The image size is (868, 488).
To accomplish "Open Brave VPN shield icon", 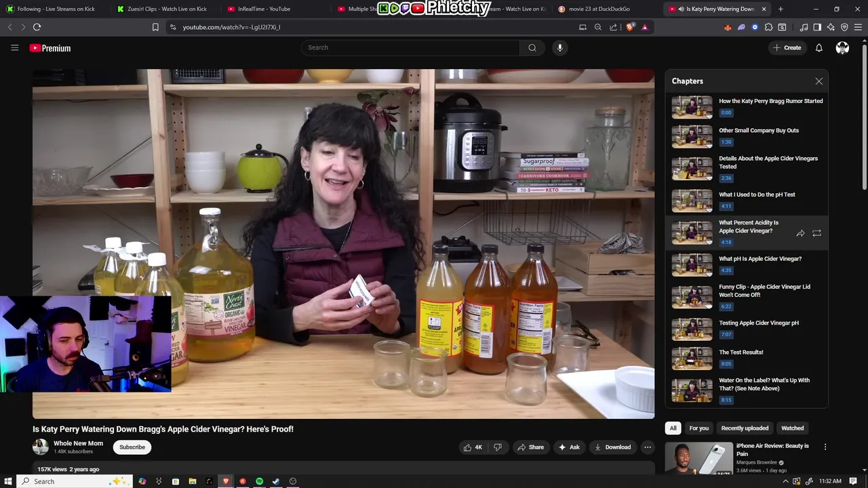I will pyautogui.click(x=844, y=27).
